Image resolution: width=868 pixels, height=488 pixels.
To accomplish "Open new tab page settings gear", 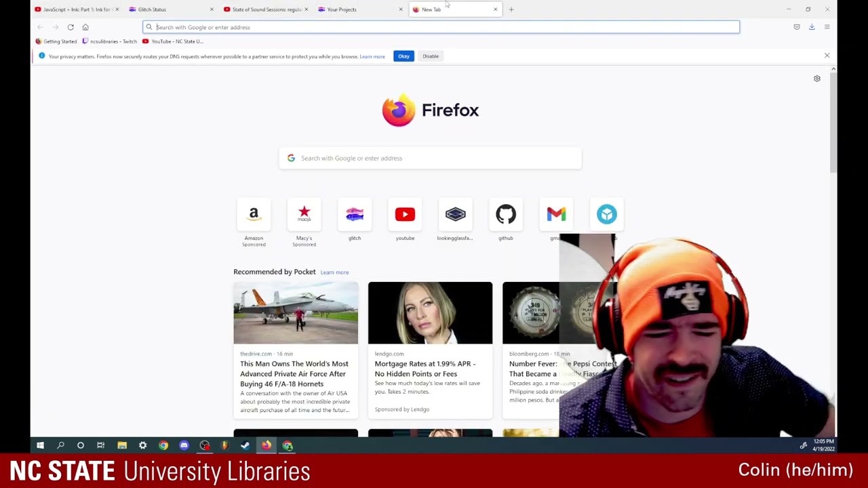I will [817, 79].
